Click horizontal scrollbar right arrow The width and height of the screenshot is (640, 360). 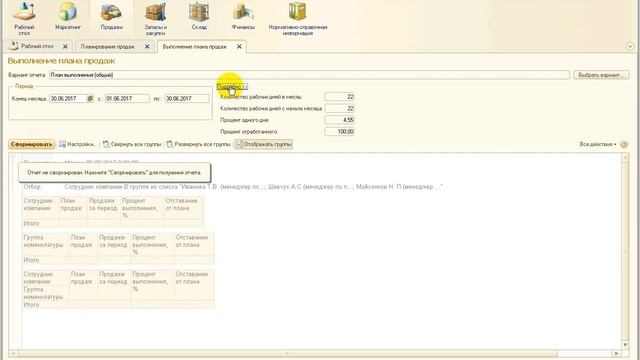616,353
